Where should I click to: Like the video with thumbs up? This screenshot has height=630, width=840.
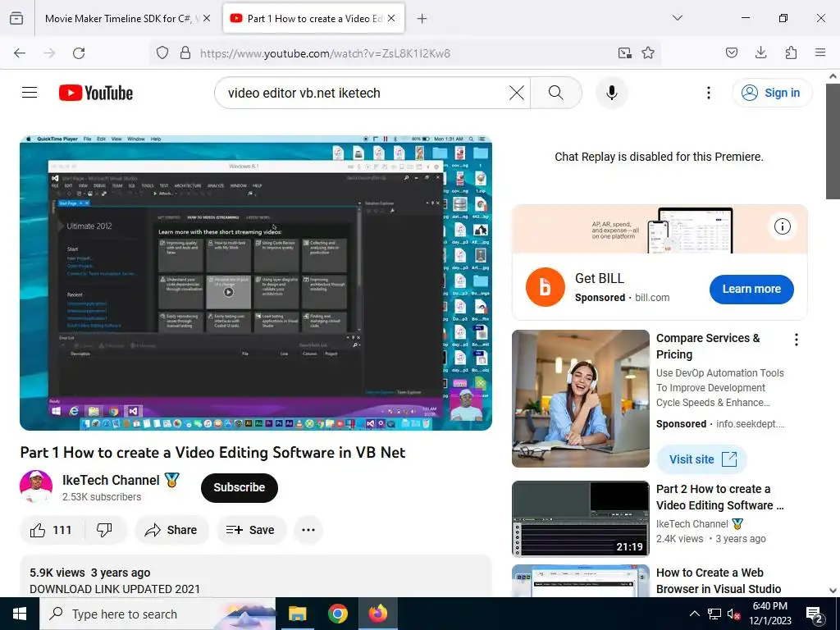pyautogui.click(x=52, y=530)
